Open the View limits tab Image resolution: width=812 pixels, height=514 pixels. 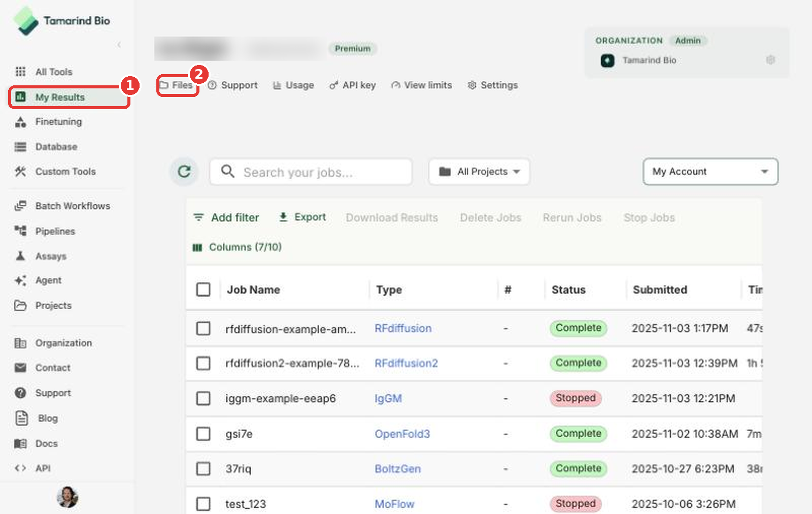point(421,85)
